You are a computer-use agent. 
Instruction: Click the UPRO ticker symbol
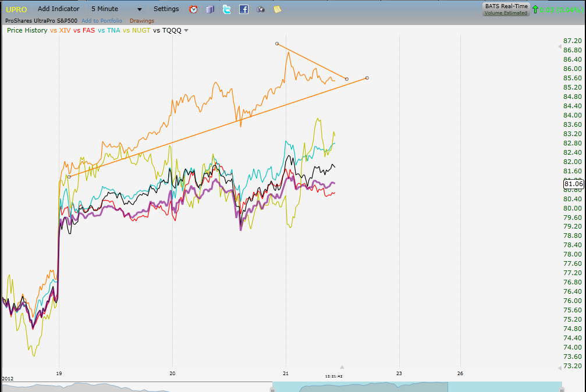(x=16, y=9)
